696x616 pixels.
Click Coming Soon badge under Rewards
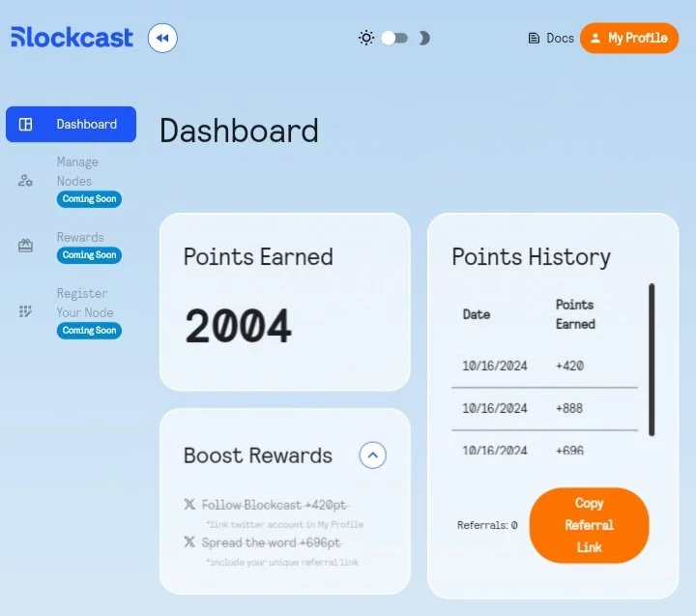(89, 255)
